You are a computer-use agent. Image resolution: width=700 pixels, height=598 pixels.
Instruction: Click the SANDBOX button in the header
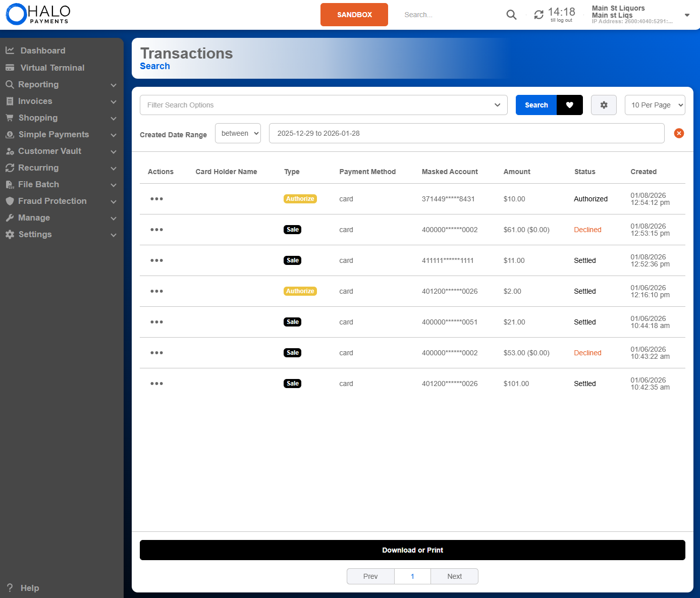click(354, 15)
